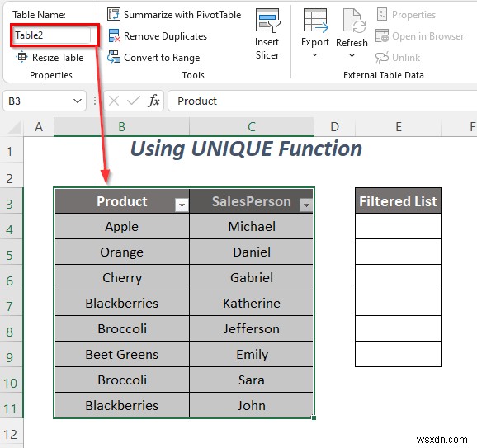Screen dimensions: 477x448
Task: Select the Blackberries cell in row 7
Action: (122, 303)
